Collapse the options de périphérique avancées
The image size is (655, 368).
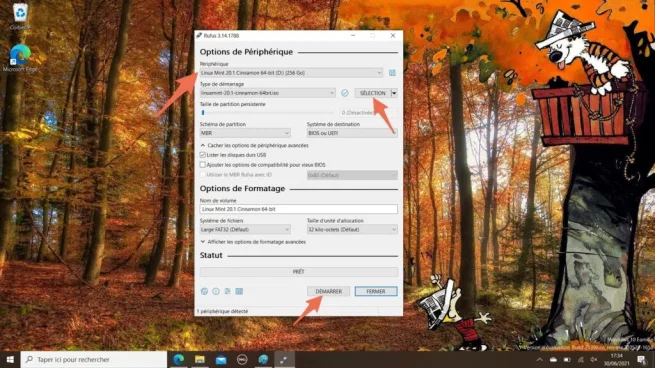(254, 145)
